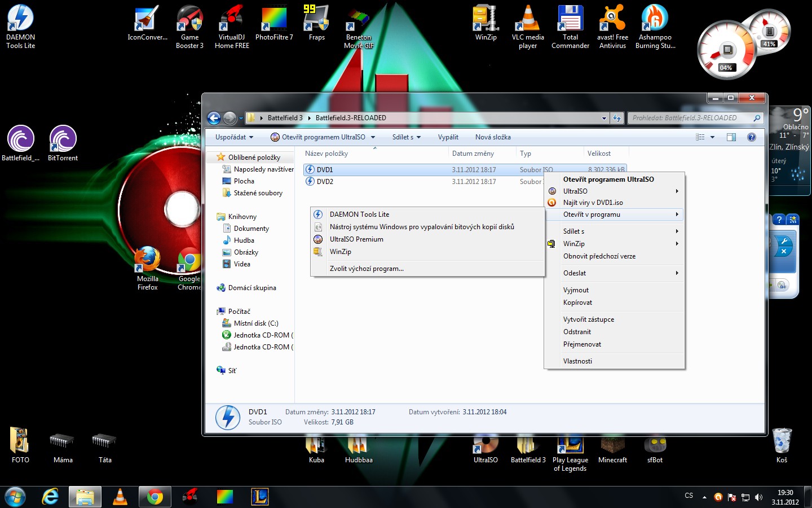Open Play League of Legends shortcut

570,454
